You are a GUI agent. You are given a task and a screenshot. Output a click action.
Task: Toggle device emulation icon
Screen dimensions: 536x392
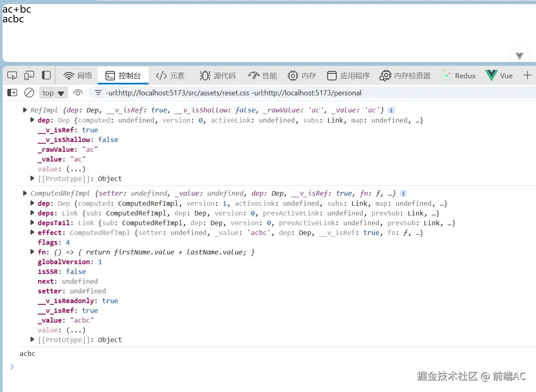(29, 75)
